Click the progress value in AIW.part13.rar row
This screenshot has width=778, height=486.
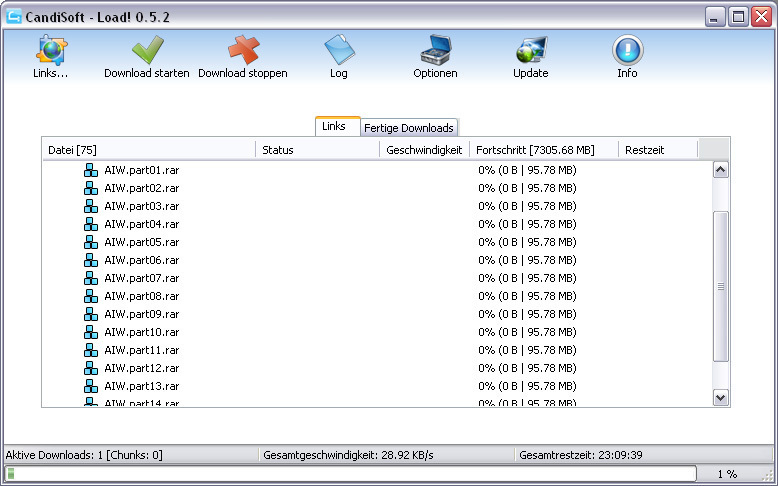[x=527, y=386]
